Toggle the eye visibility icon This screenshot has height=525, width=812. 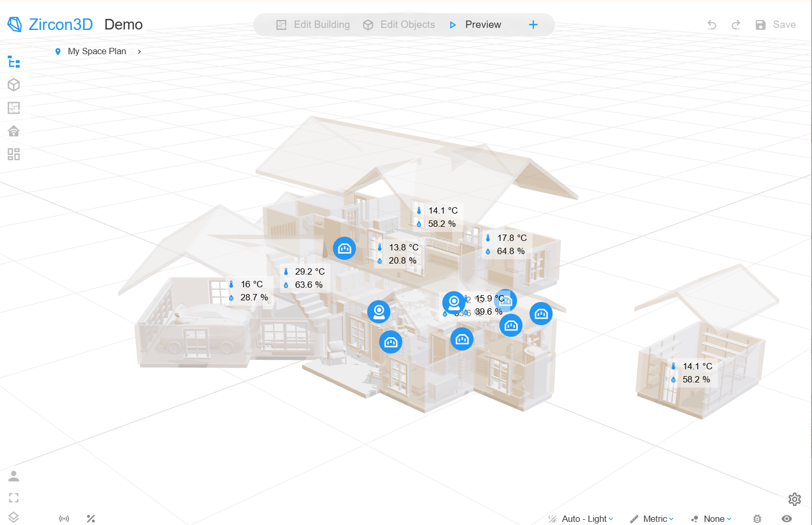point(786,519)
